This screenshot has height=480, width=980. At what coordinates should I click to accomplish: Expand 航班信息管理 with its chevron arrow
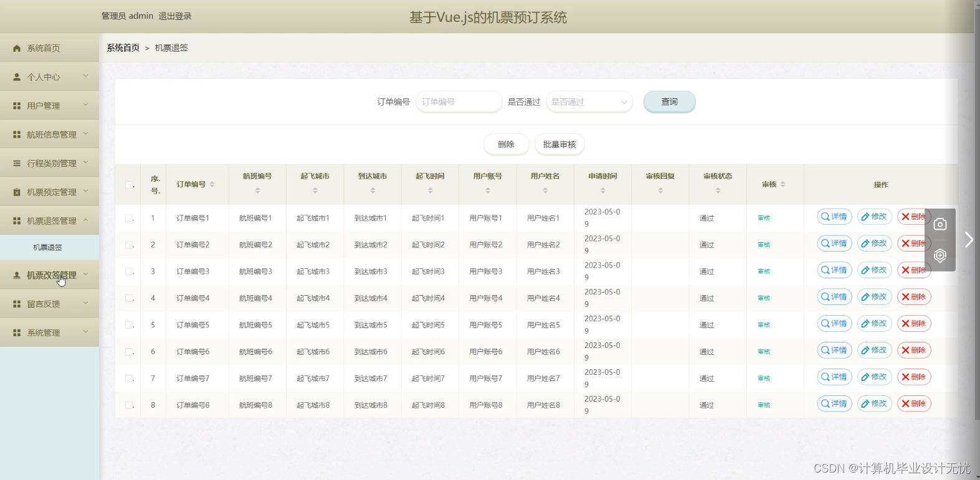tap(86, 133)
